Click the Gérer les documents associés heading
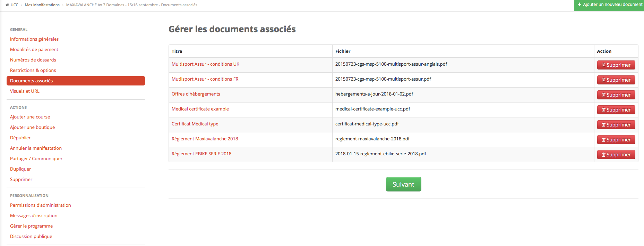 click(x=232, y=29)
